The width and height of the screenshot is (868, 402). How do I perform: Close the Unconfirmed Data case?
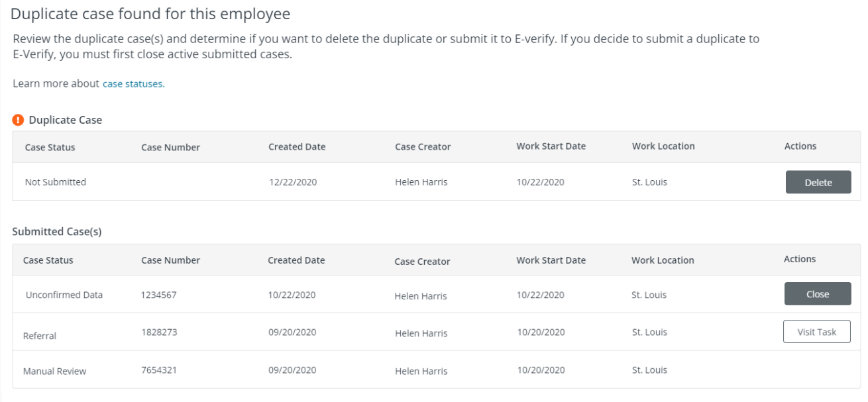818,293
